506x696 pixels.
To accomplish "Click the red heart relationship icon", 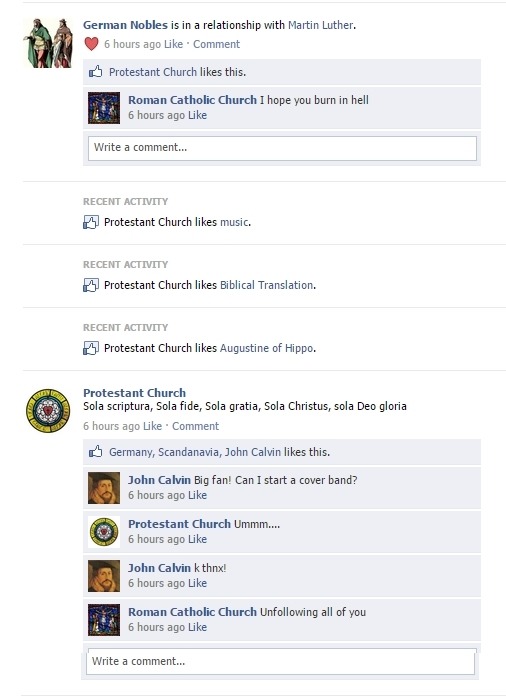I will pos(91,44).
